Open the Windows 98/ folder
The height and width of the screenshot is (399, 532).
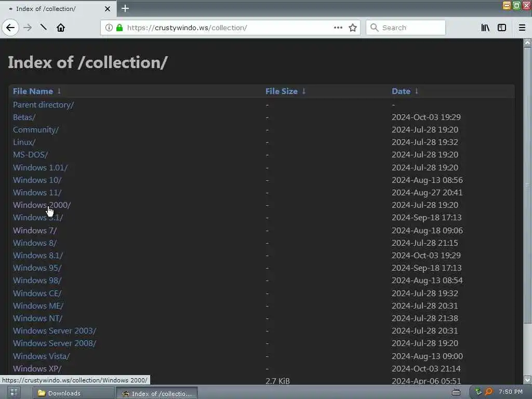point(37,281)
